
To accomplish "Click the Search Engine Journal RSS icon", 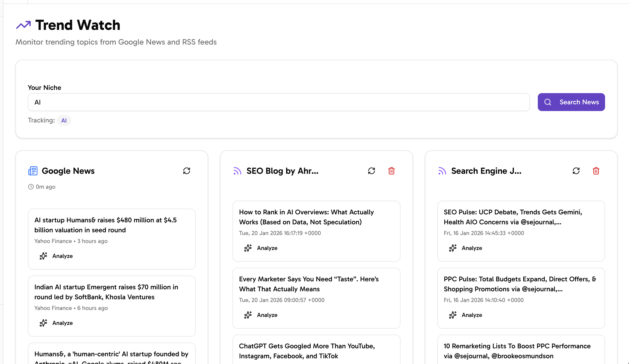I will click(x=442, y=171).
